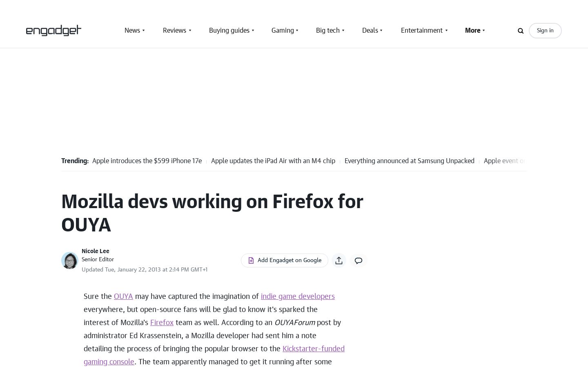588x368 pixels.
Task: Open the Gaming menu
Action: coord(283,30)
